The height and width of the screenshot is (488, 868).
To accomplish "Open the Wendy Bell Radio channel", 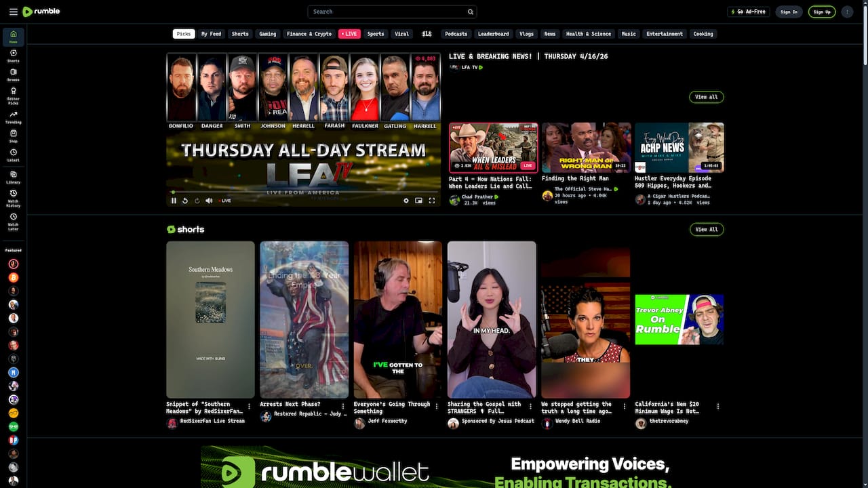I will (577, 421).
